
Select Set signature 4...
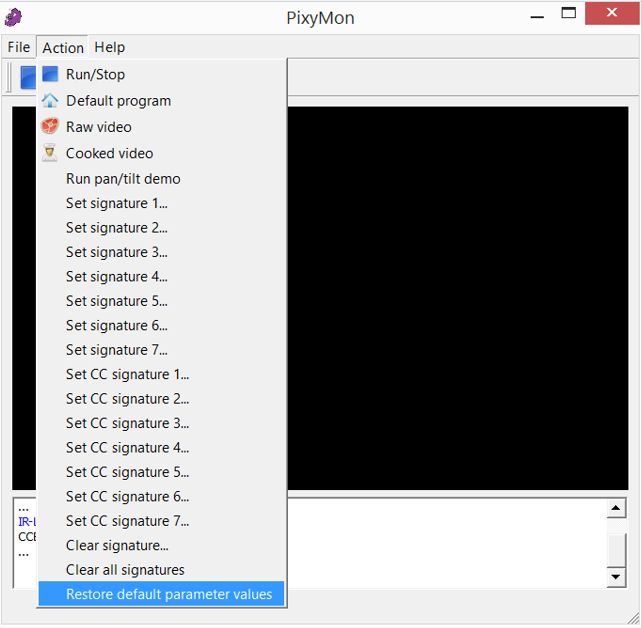point(161,277)
